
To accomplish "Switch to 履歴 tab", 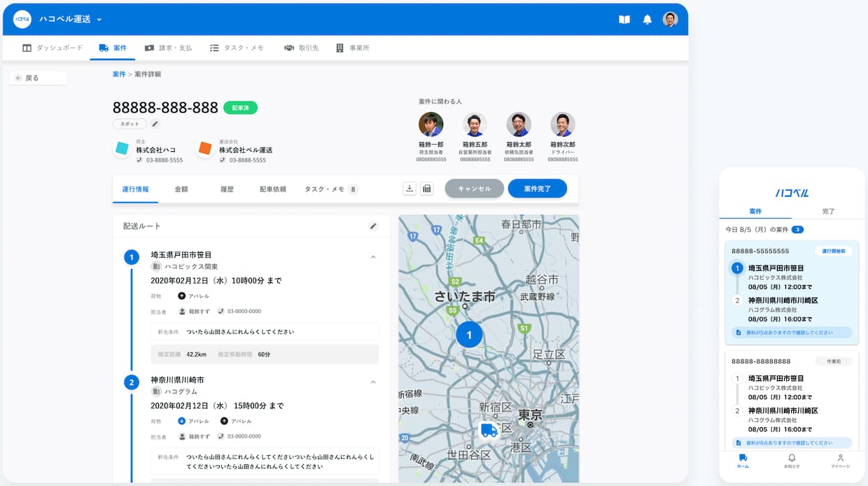I will point(227,189).
